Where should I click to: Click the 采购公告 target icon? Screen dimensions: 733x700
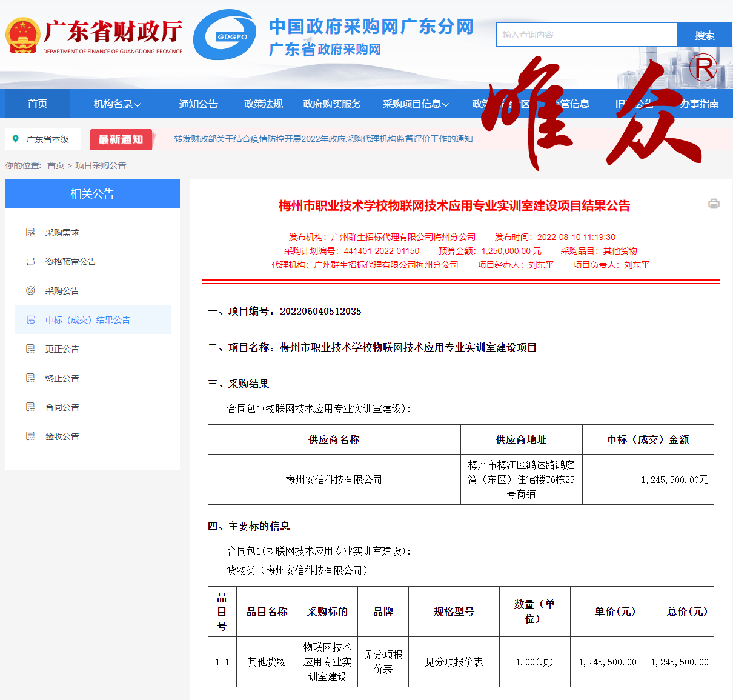[30, 291]
